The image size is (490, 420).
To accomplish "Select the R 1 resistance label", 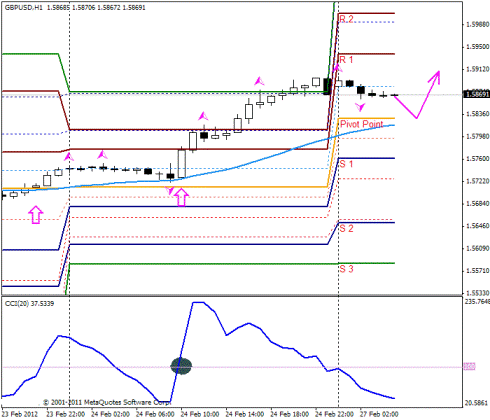I will click(x=346, y=60).
